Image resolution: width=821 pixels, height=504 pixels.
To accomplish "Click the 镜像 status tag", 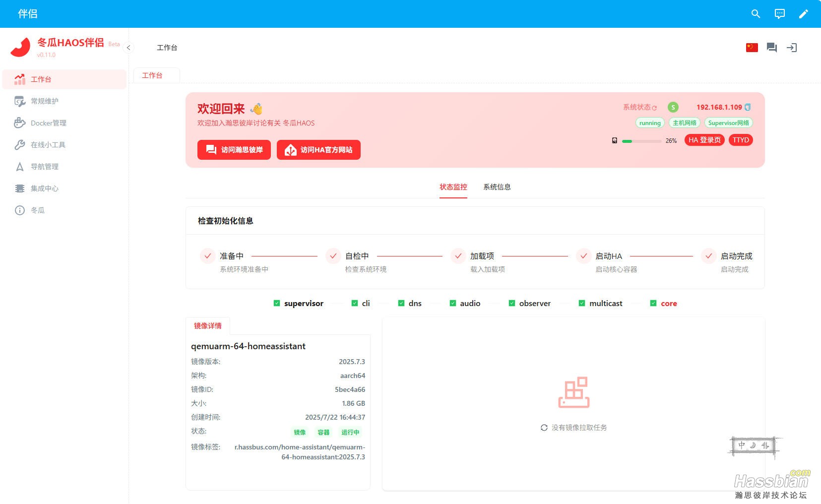I will [x=300, y=433].
